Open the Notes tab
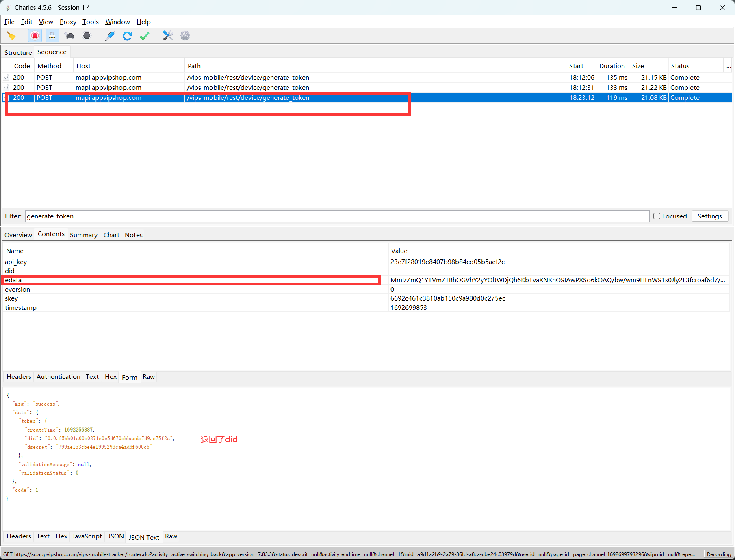Viewport: 735px width, 560px height. (134, 235)
